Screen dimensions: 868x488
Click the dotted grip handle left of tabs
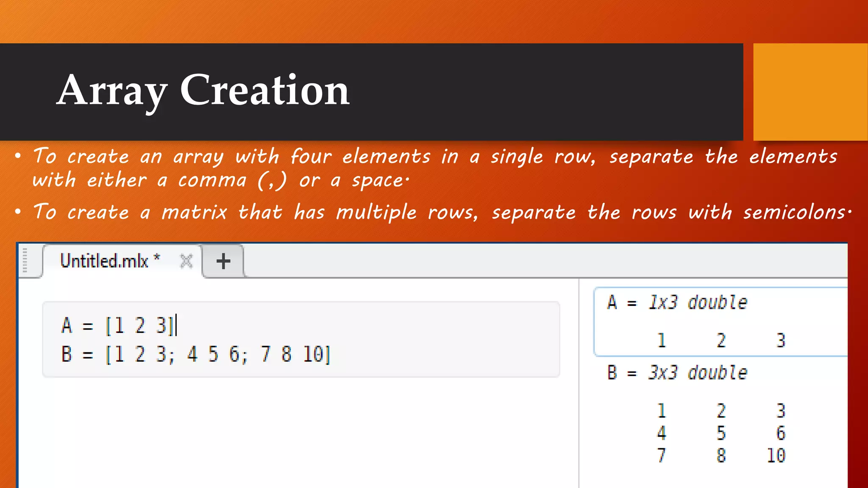tap(25, 260)
